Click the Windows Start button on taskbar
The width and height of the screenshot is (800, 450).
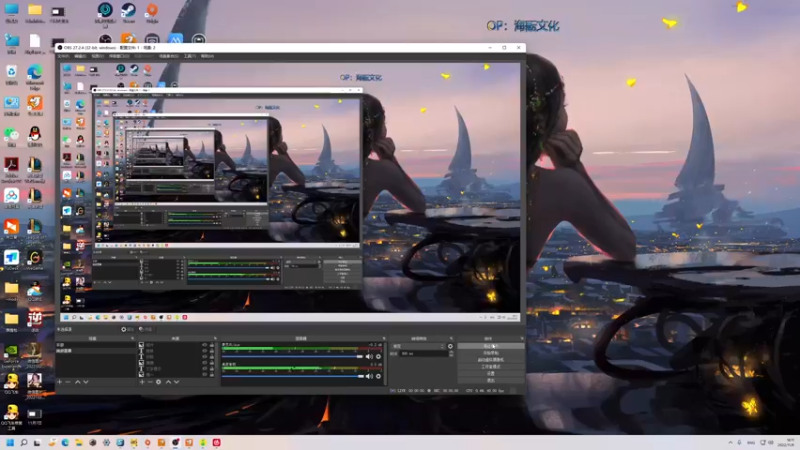point(10,442)
